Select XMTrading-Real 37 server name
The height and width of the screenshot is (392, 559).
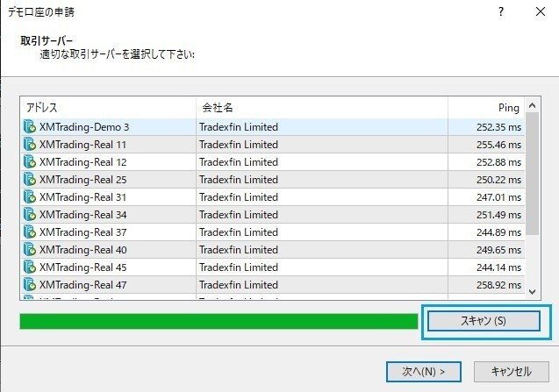click(x=82, y=232)
